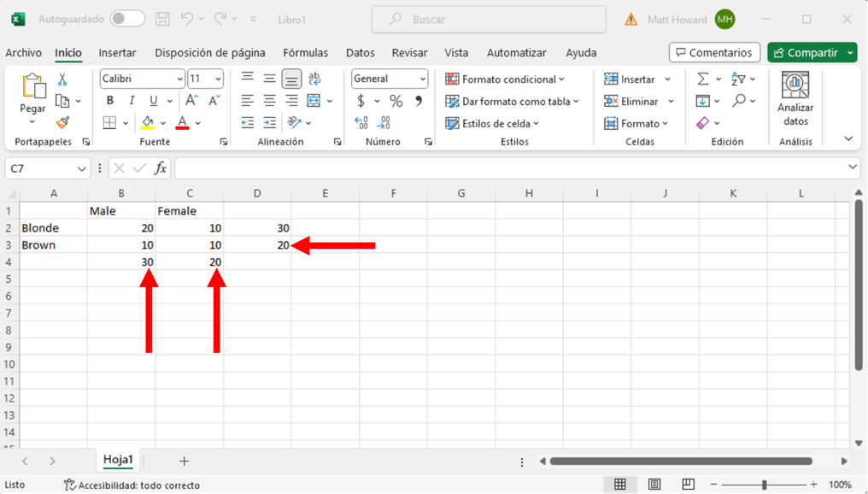Open the Comentarios pane button
The image size is (868, 494).
[x=713, y=53]
